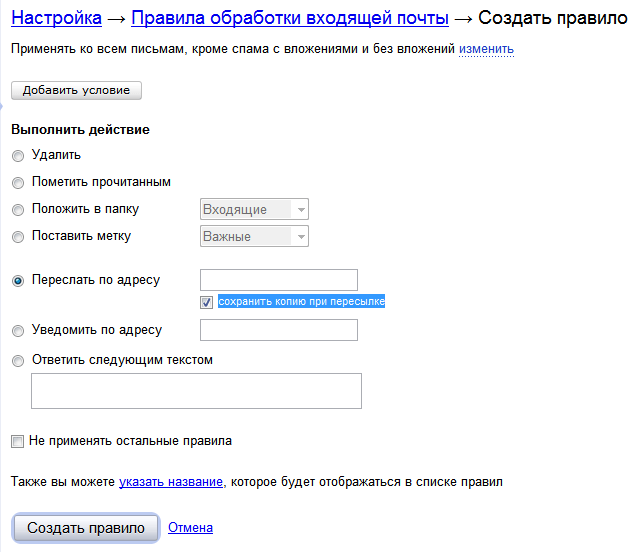Open the Настройка breadcrumb link

point(57,18)
